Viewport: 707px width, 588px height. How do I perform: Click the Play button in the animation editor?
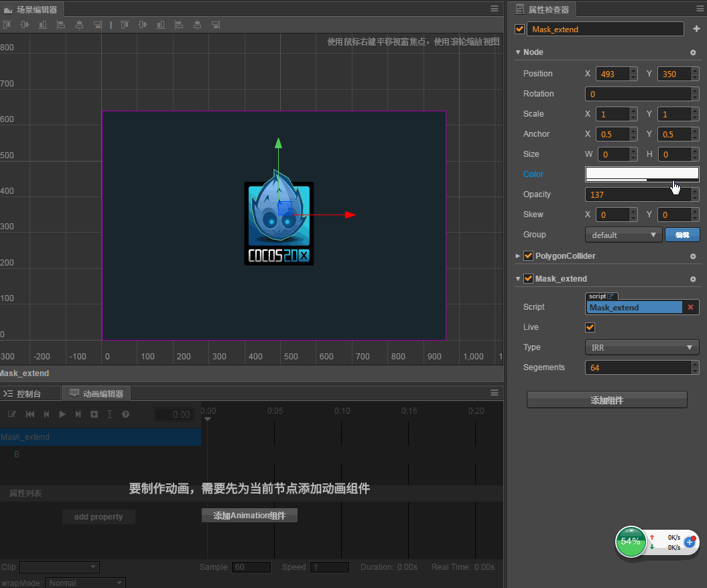(x=62, y=414)
